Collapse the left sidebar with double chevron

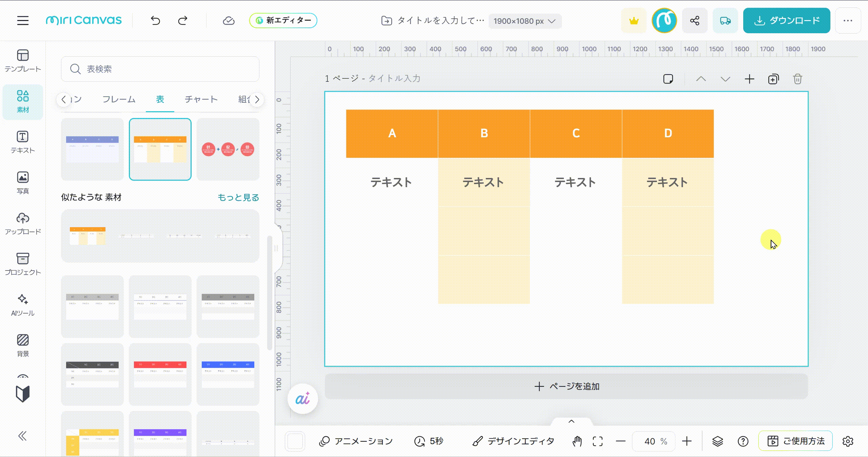tap(22, 436)
